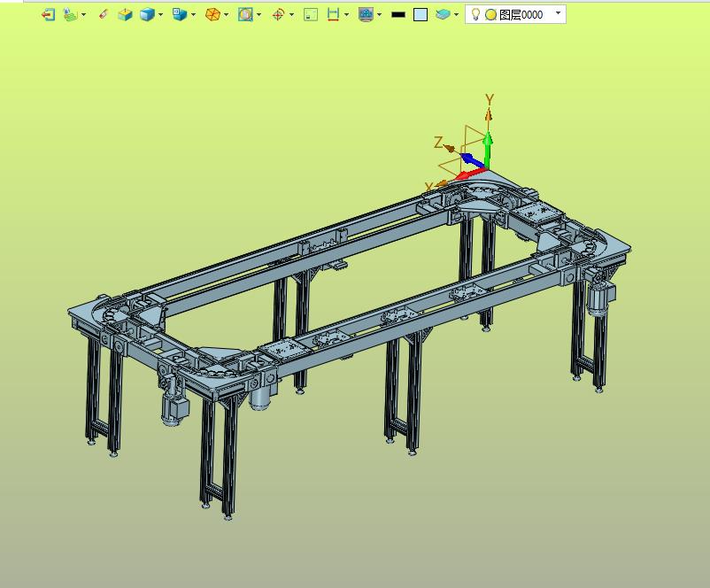Toggle the light bulb layer visibility

475,14
